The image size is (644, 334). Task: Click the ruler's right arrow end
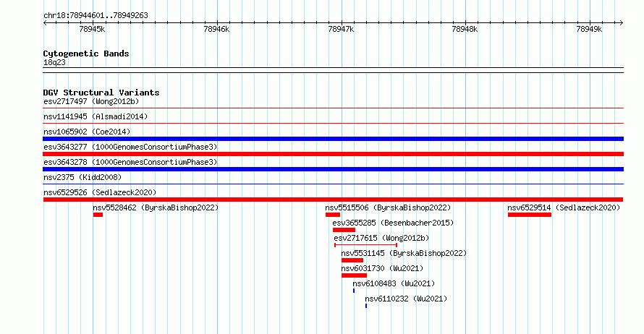pyautogui.click(x=622, y=23)
